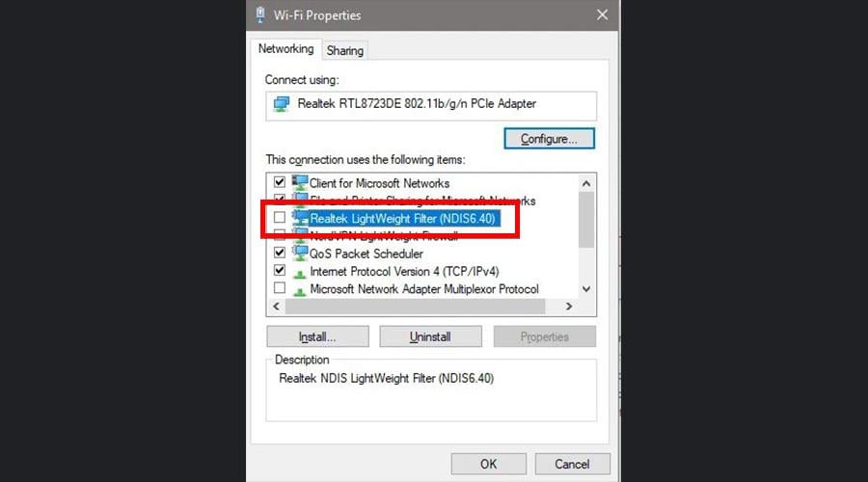868x482 pixels.
Task: Click the items list scroll up arrow
Action: click(x=586, y=183)
